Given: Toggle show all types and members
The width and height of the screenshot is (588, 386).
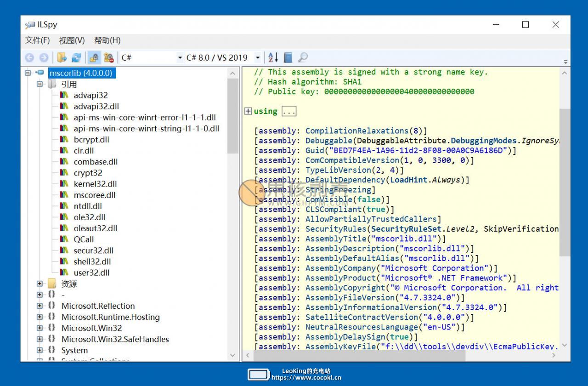Looking at the screenshot, I should 109,57.
